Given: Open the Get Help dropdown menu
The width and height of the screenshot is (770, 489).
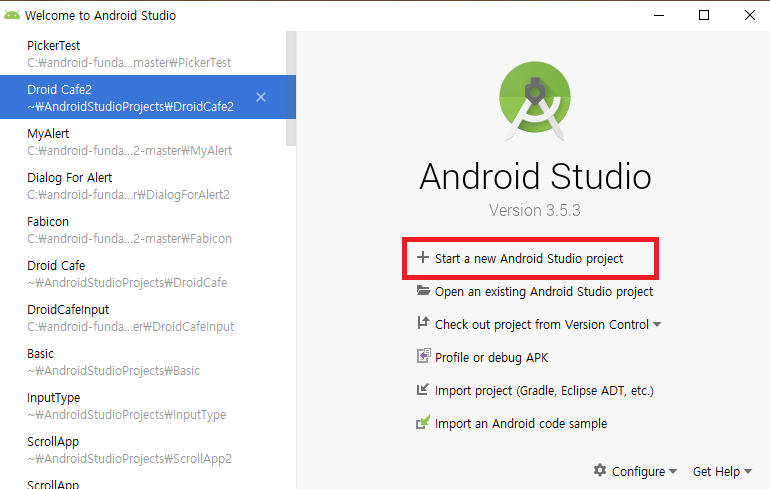Looking at the screenshot, I should tap(722, 471).
